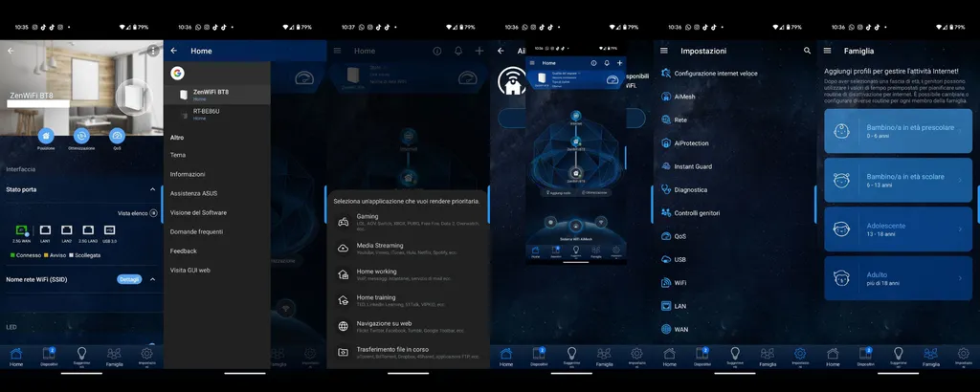Expand the Adolescente 13-18 anni card
980x392 pixels.
pyautogui.click(x=898, y=229)
